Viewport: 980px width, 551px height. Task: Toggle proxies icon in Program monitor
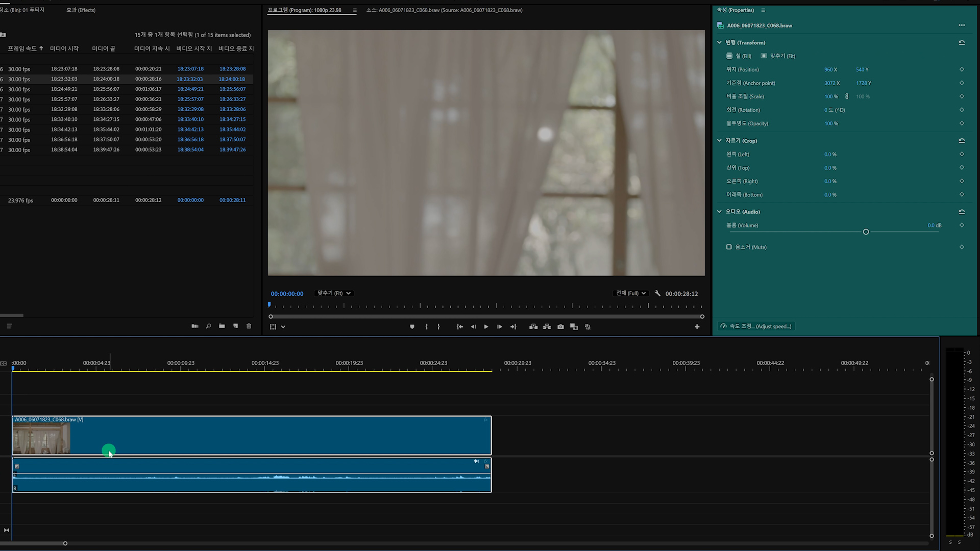587,327
